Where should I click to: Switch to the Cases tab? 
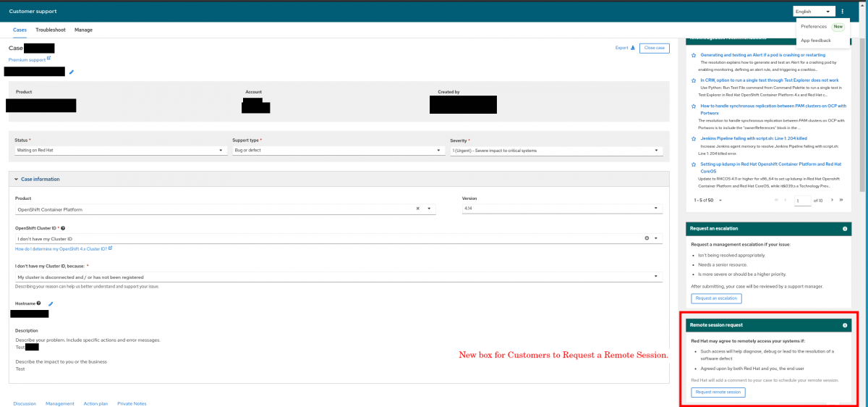coord(20,30)
